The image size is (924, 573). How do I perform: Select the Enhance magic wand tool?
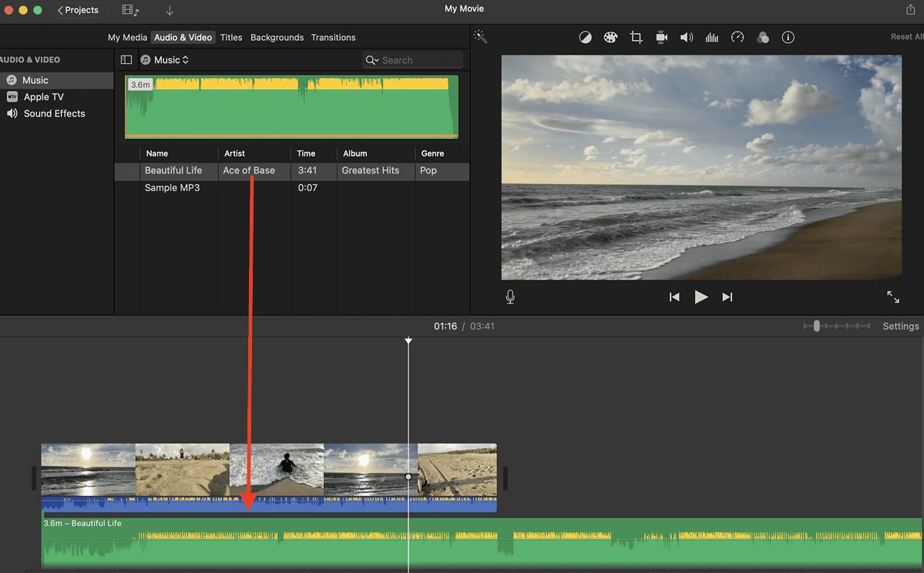point(480,36)
